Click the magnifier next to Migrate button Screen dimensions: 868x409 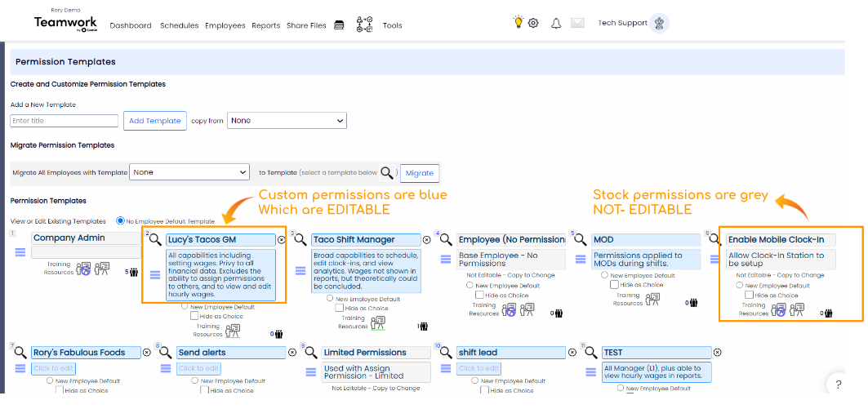(388, 173)
